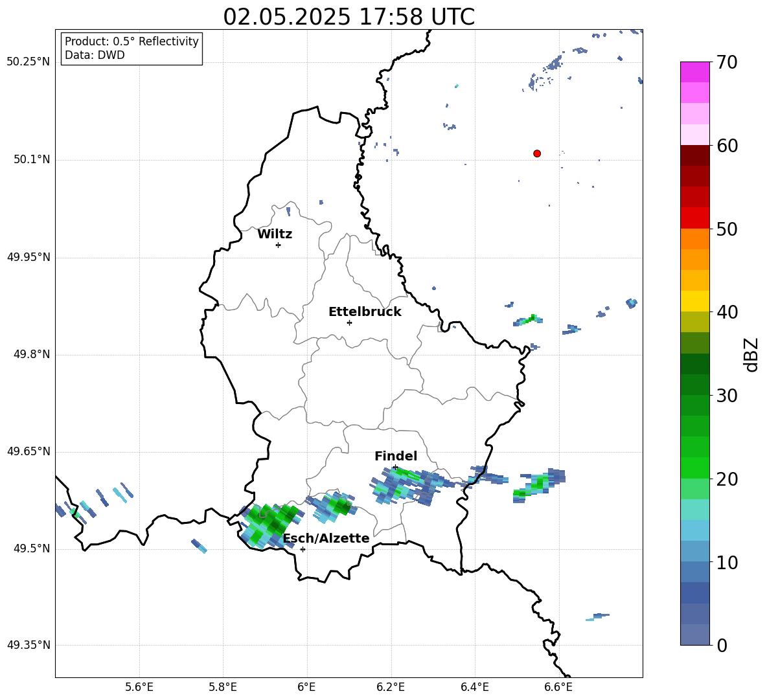Click the 40 tick on the colorbar

click(x=727, y=312)
